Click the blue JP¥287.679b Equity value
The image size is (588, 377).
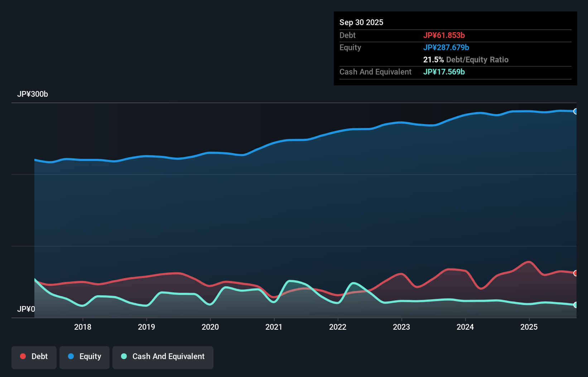[447, 47]
